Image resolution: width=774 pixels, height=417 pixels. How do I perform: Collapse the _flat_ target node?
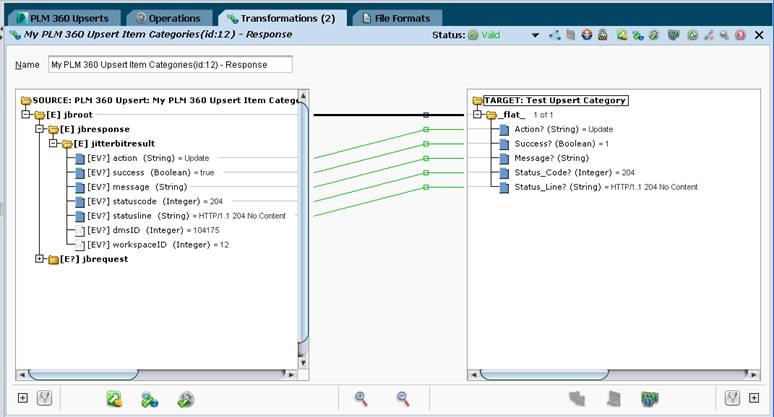click(479, 115)
